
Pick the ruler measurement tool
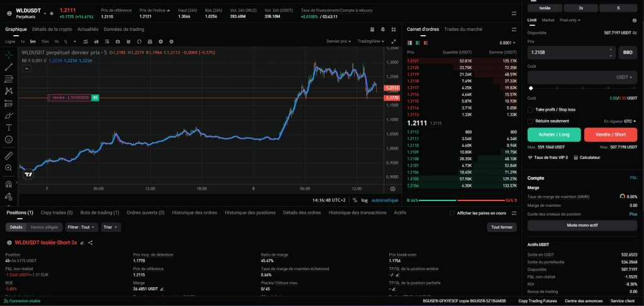point(9,155)
